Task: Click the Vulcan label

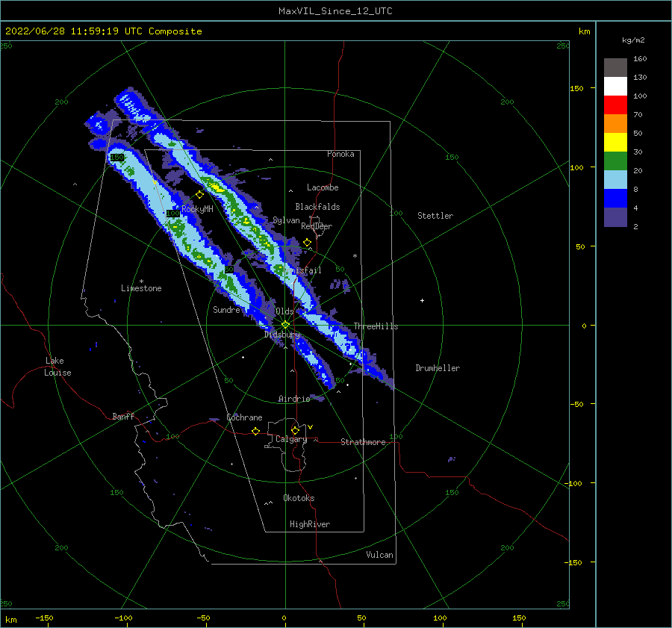Action: coord(380,555)
